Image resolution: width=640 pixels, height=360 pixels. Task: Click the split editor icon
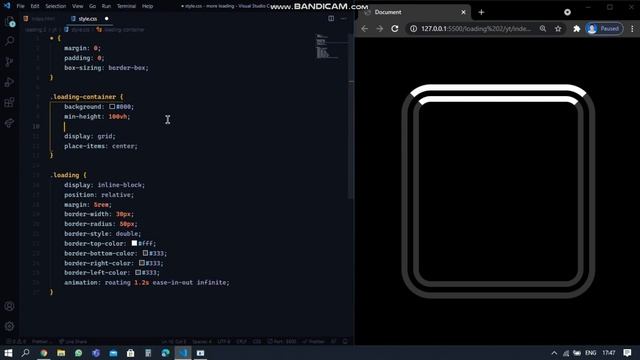coord(331,18)
